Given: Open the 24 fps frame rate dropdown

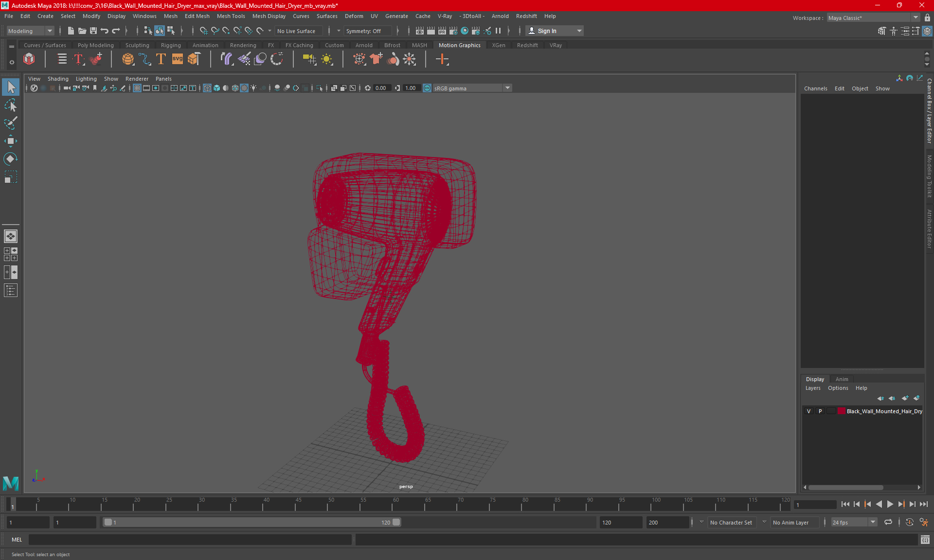Looking at the screenshot, I should [x=854, y=522].
